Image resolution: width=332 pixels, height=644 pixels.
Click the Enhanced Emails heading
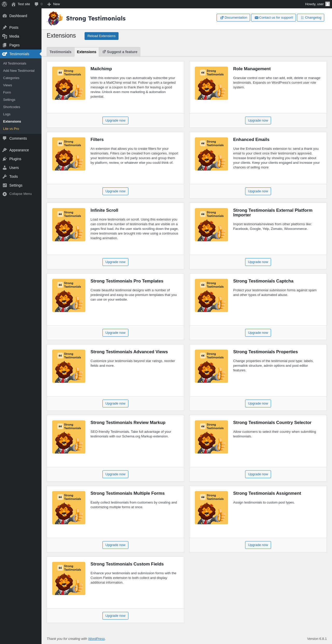tap(251, 140)
